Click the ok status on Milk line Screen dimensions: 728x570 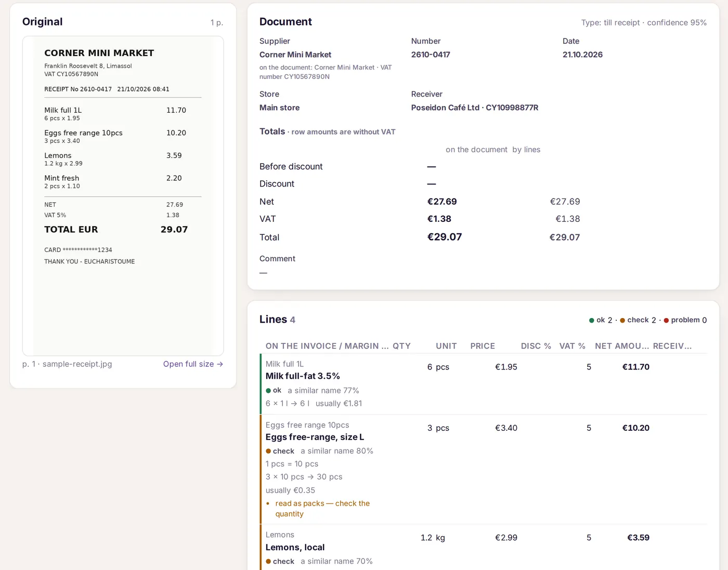274,390
